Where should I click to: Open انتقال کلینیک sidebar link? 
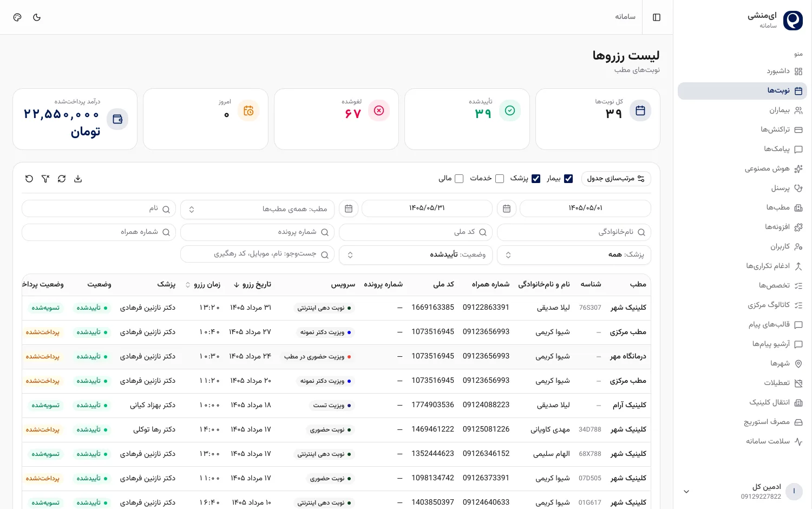(742, 403)
